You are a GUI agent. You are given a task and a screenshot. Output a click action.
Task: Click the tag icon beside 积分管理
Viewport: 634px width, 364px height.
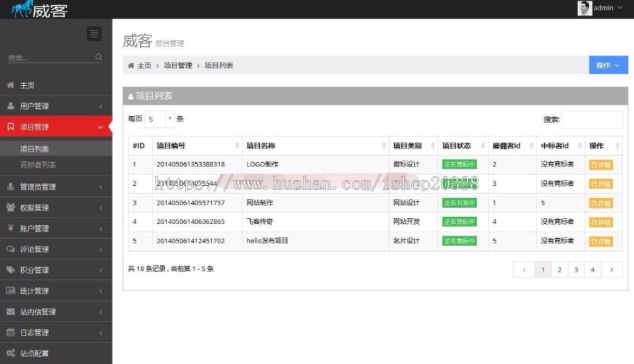pos(11,270)
